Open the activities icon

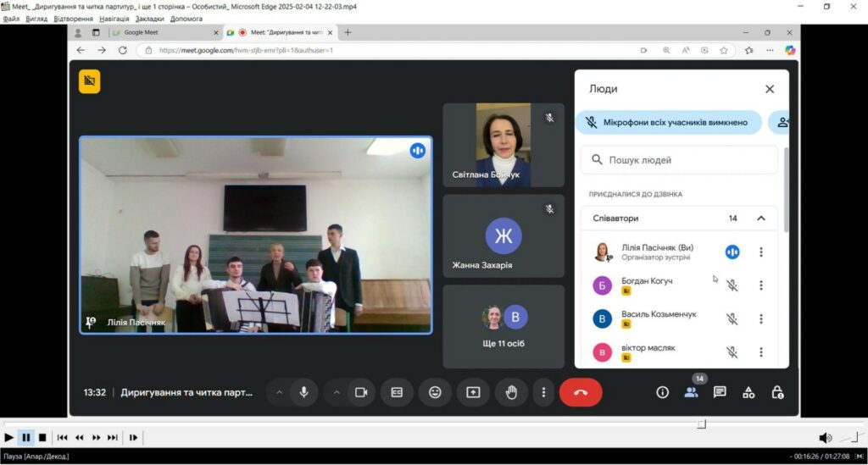[748, 392]
